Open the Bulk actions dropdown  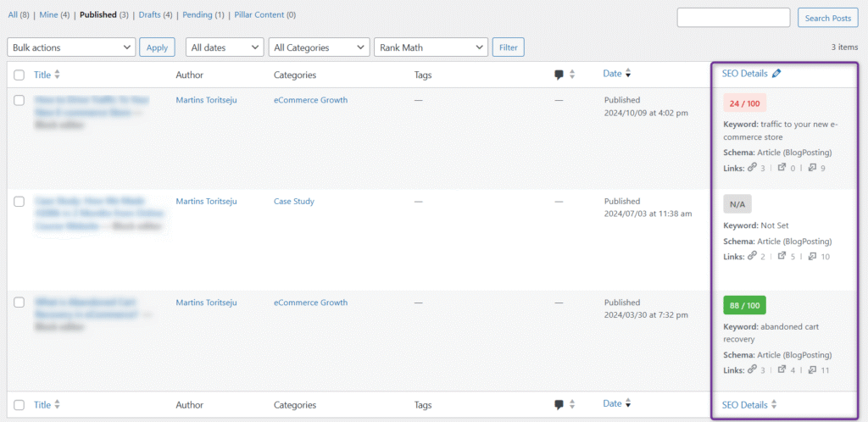(x=71, y=47)
